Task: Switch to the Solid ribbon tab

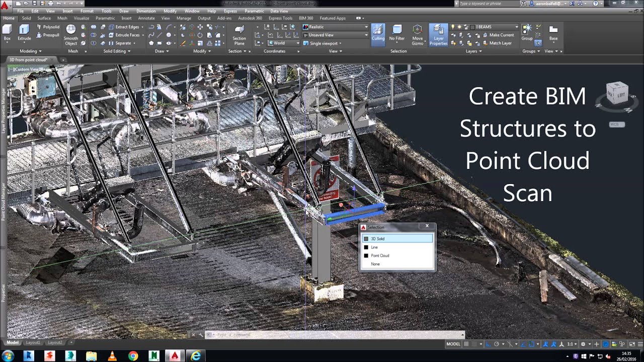Action: pyautogui.click(x=26, y=18)
